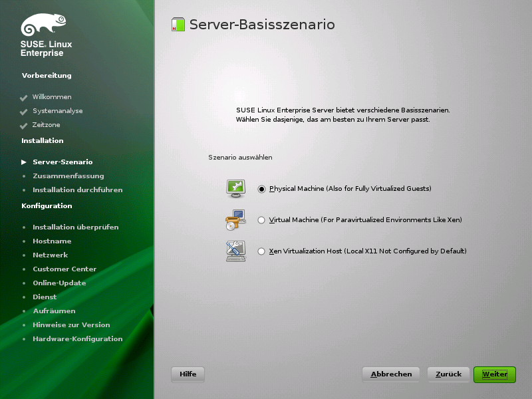
Task: Click the checkmark beside Willkommen
Action: (x=23, y=98)
